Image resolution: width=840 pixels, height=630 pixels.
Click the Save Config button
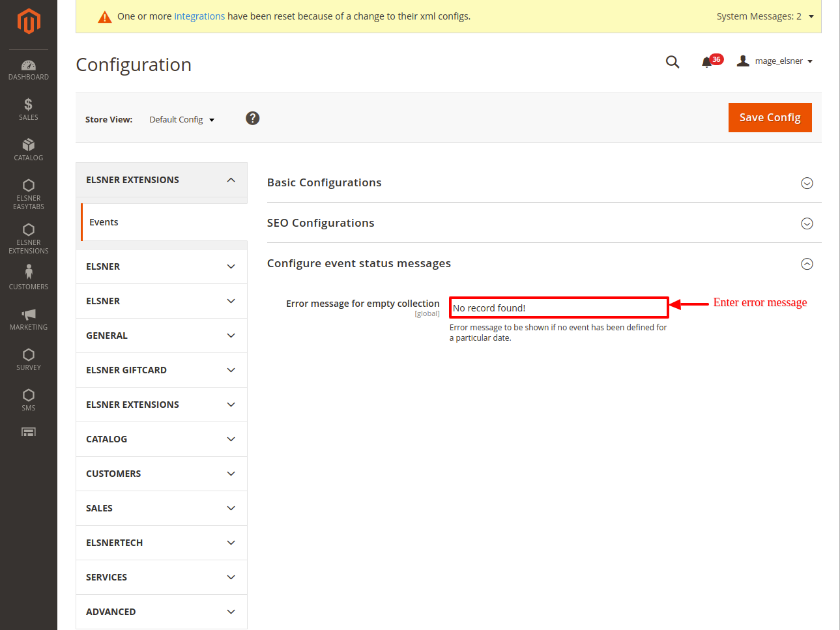tap(770, 117)
